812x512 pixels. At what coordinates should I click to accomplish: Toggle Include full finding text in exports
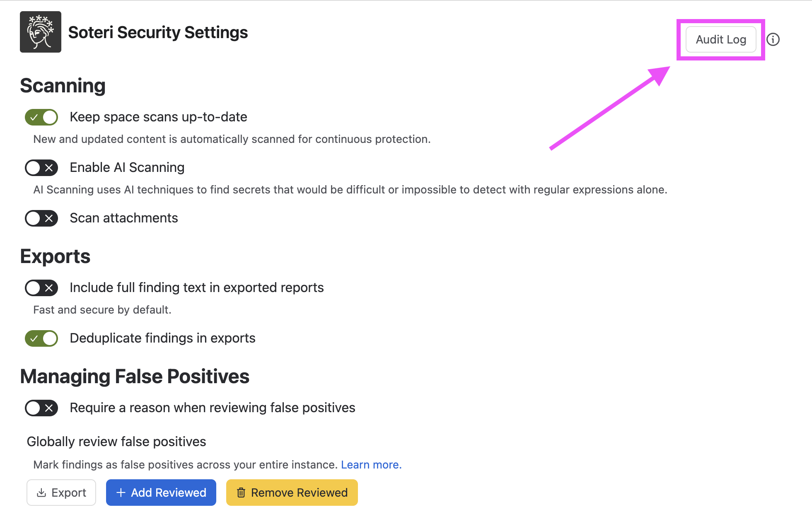[41, 288]
